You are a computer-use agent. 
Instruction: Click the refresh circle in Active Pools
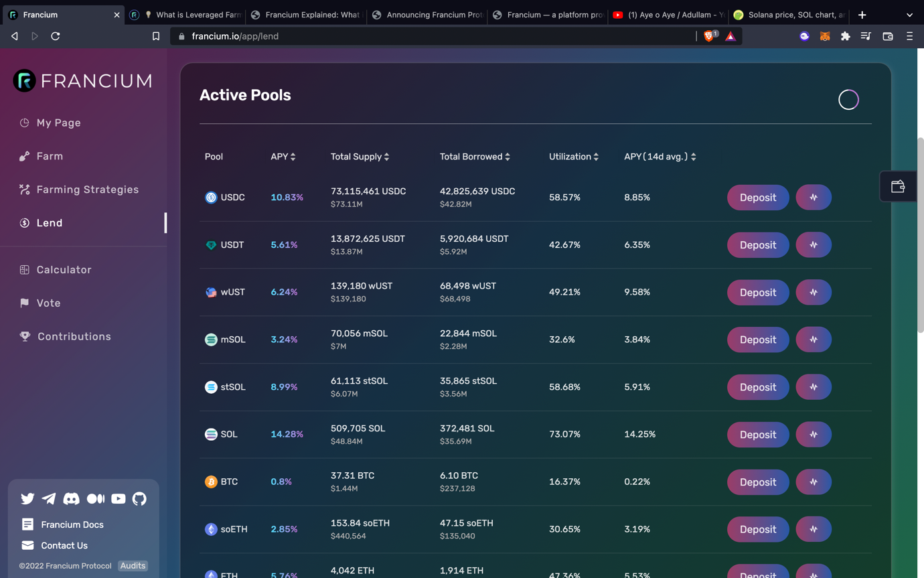tap(848, 100)
